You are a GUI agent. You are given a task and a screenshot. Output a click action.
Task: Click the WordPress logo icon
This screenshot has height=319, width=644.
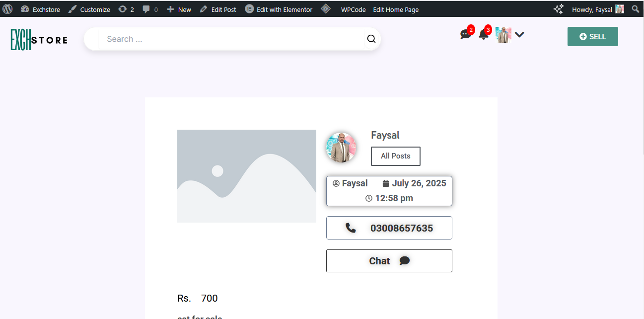click(7, 9)
